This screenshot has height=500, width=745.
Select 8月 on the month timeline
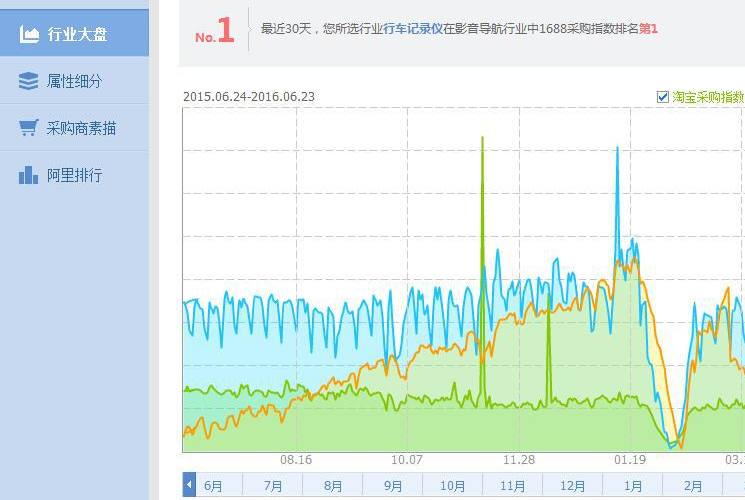coord(333,486)
